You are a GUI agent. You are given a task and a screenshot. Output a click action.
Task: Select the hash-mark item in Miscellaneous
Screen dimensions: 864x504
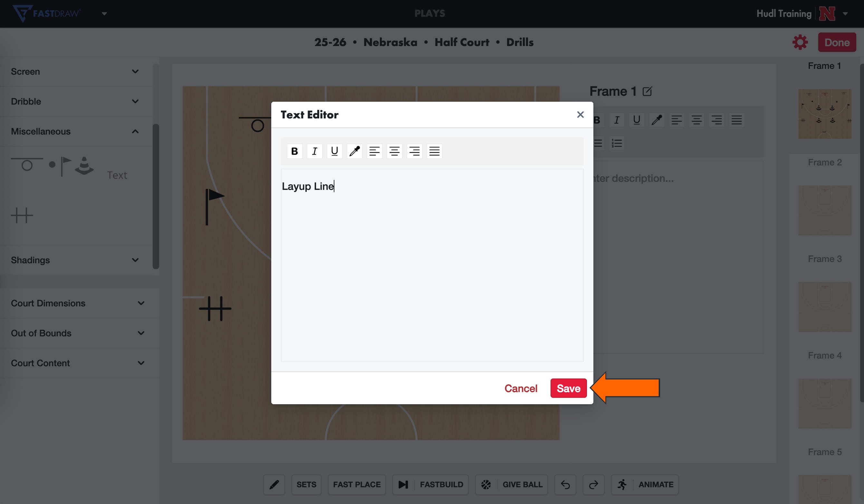[x=22, y=215]
